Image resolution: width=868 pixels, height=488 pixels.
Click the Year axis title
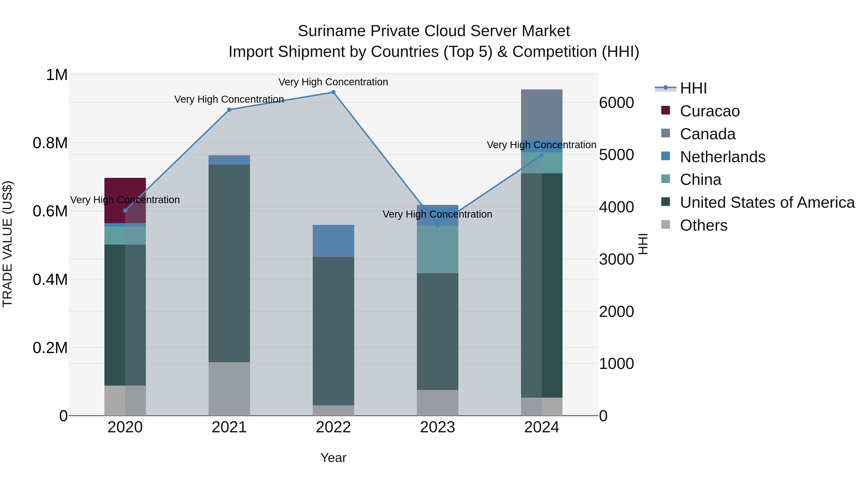coord(333,458)
